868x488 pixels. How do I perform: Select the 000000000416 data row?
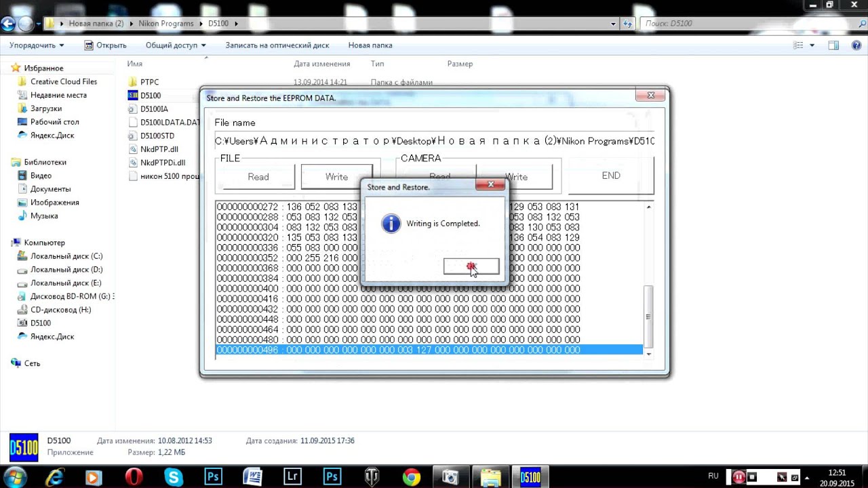pos(429,299)
